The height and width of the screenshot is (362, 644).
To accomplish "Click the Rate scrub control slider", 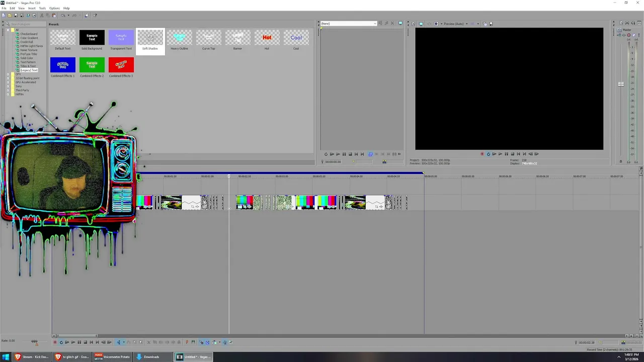I will point(34,342).
